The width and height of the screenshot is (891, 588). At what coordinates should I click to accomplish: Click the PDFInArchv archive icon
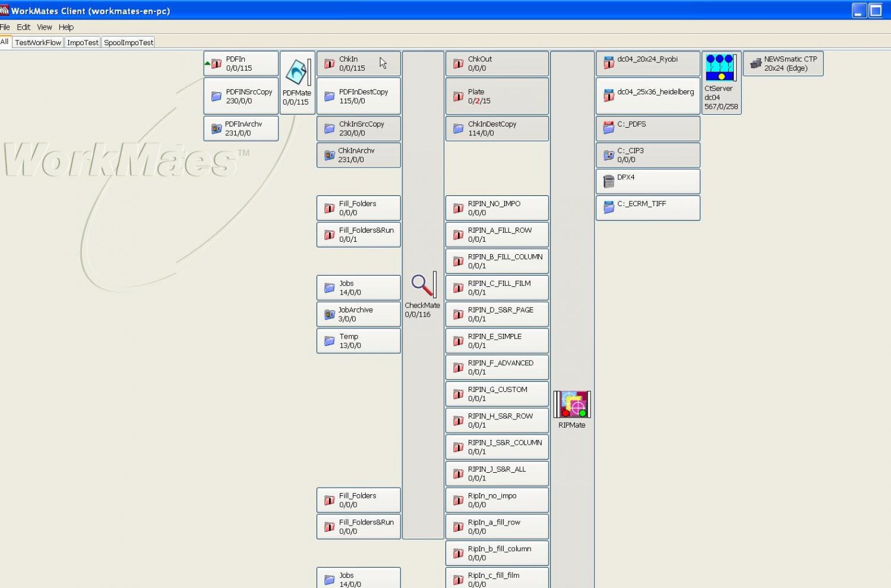[216, 128]
